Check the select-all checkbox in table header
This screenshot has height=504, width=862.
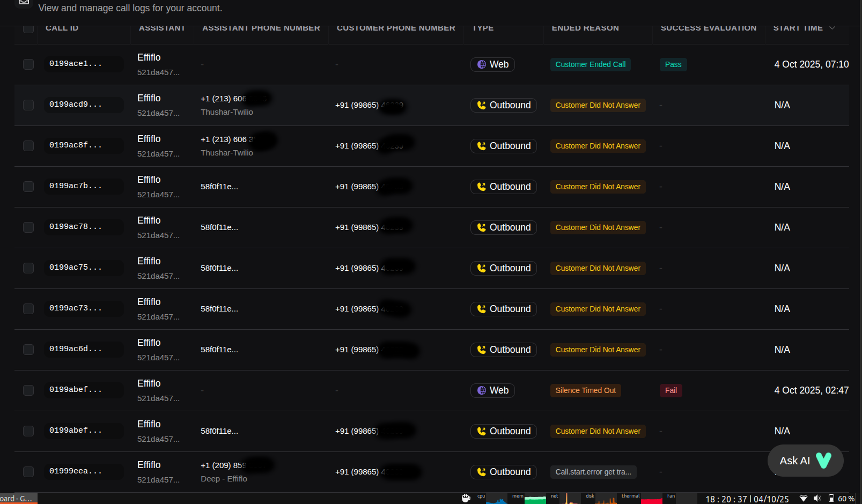point(28,28)
